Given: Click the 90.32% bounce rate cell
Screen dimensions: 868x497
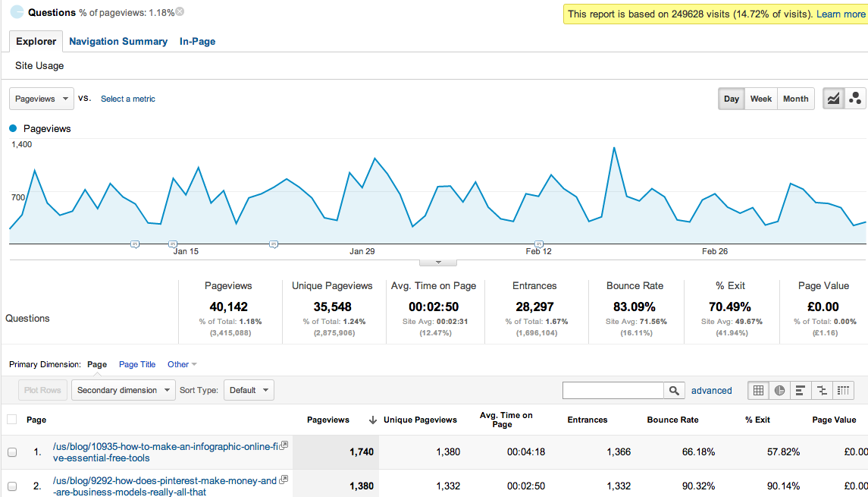Looking at the screenshot, I should click(x=698, y=486).
